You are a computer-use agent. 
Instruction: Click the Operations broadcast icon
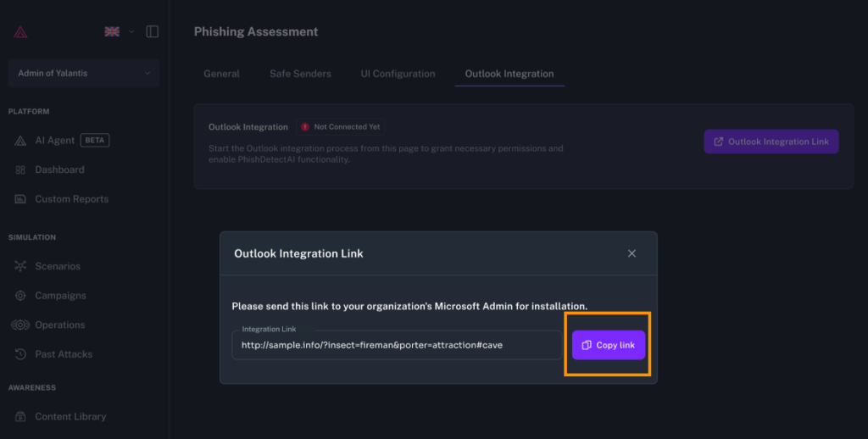20,325
